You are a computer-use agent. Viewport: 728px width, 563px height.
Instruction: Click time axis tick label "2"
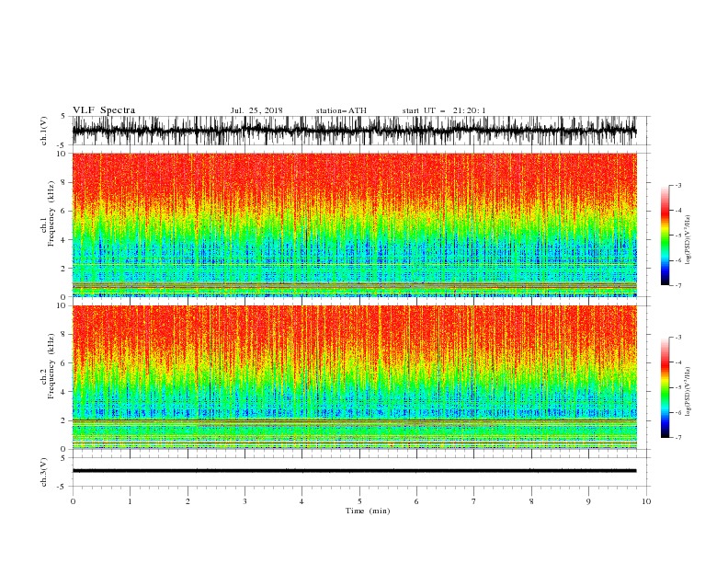[188, 501]
